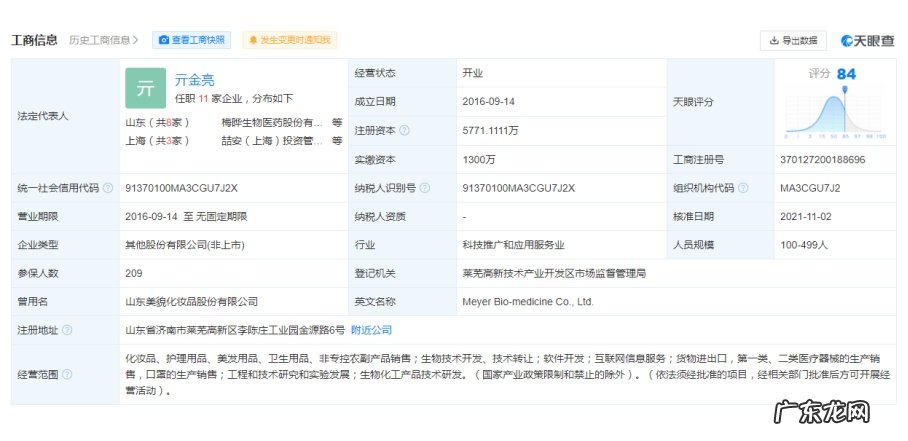Click 导出数据 button
Image resolution: width=908 pixels, height=441 pixels.
(x=793, y=41)
